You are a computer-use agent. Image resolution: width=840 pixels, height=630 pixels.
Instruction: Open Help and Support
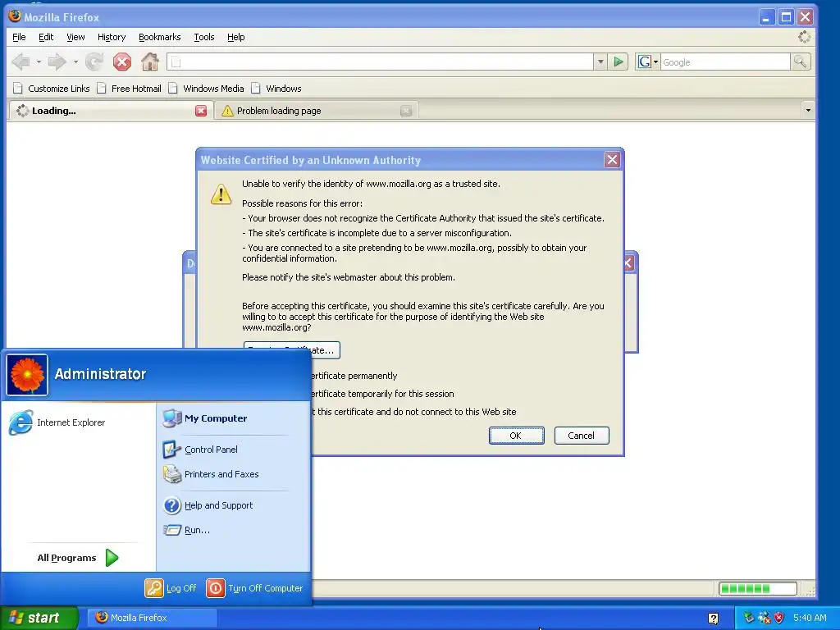click(208, 505)
